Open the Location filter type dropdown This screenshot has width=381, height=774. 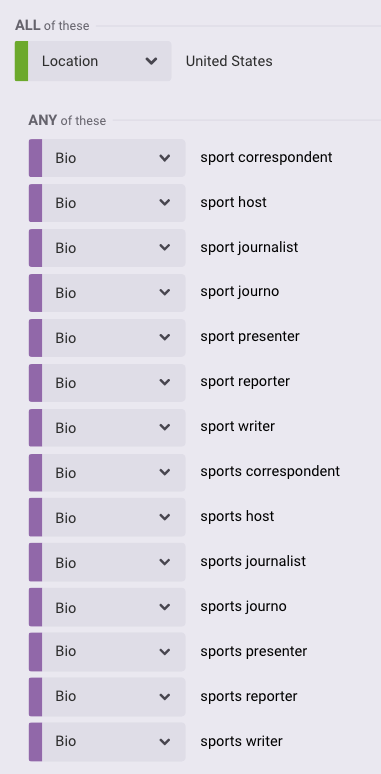[x=99, y=61]
